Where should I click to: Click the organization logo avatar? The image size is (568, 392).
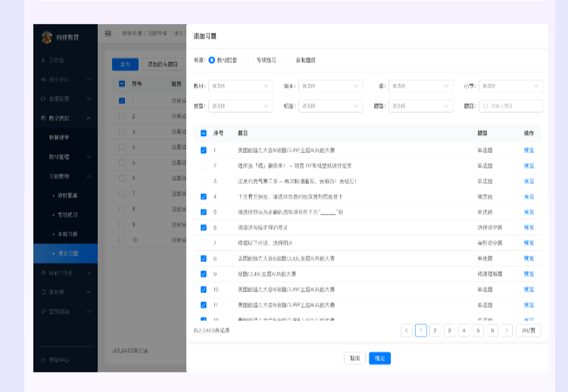(x=47, y=36)
